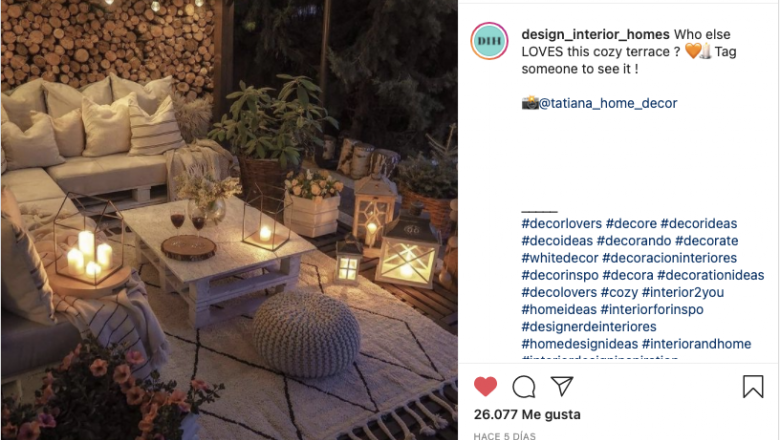Open the DIH profile avatar

pos(489,41)
